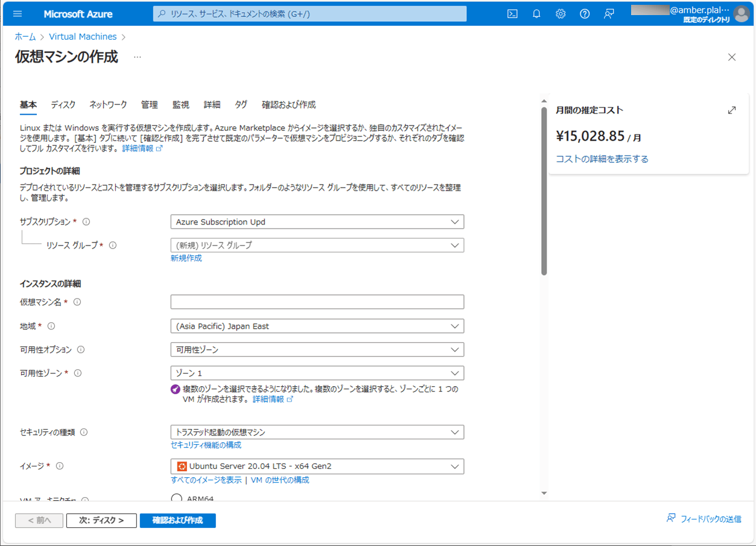Click the scrollbar down arrow of the form
Screen dimensions: 756x546
pyautogui.click(x=544, y=494)
